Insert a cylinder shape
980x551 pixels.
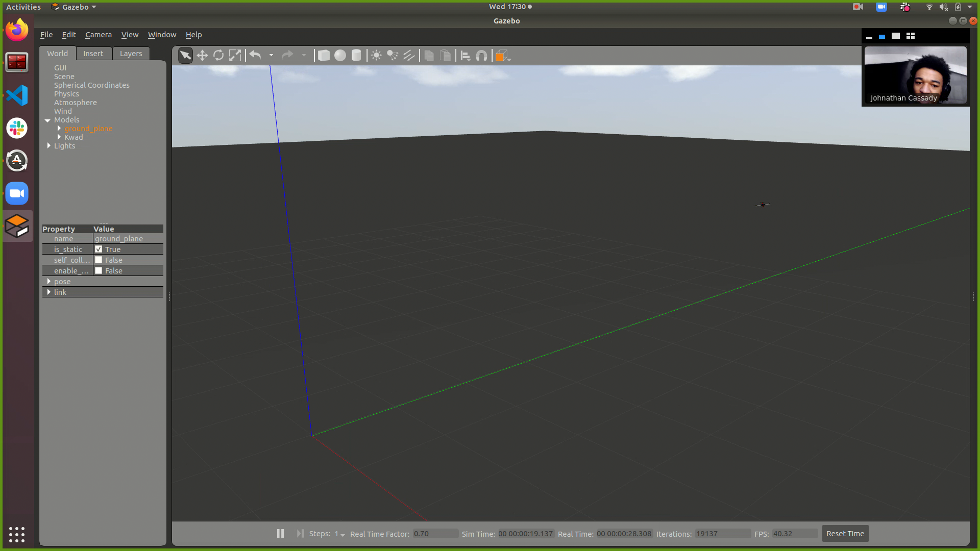(356, 56)
